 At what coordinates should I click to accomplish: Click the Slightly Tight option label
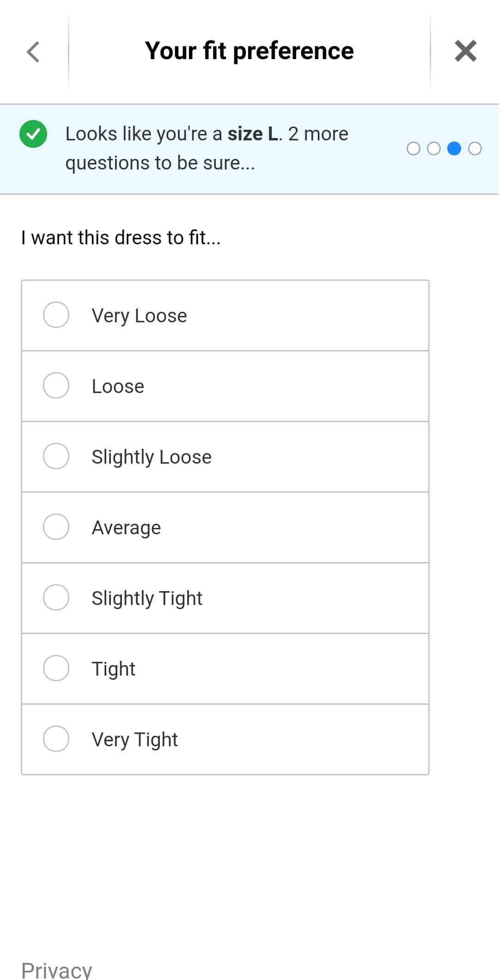tap(147, 599)
